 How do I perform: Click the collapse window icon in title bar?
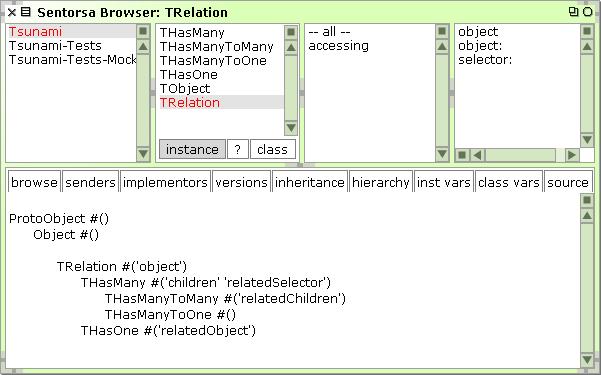(x=588, y=12)
